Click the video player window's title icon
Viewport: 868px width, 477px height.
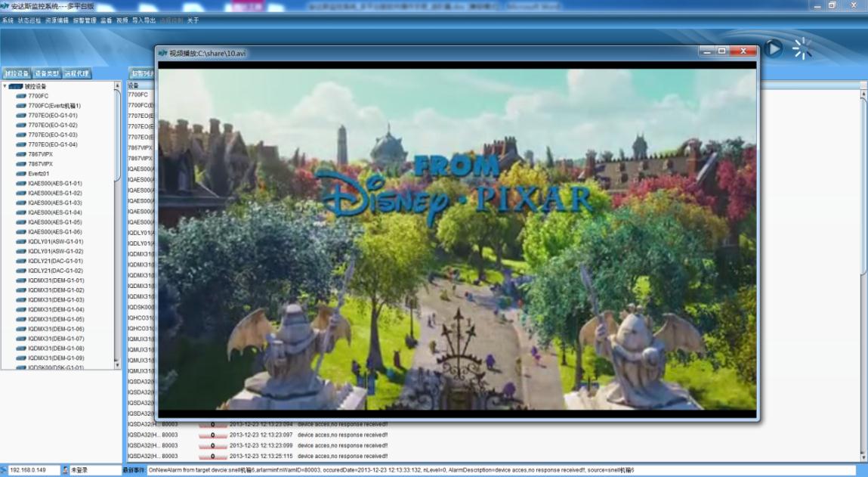(162, 53)
